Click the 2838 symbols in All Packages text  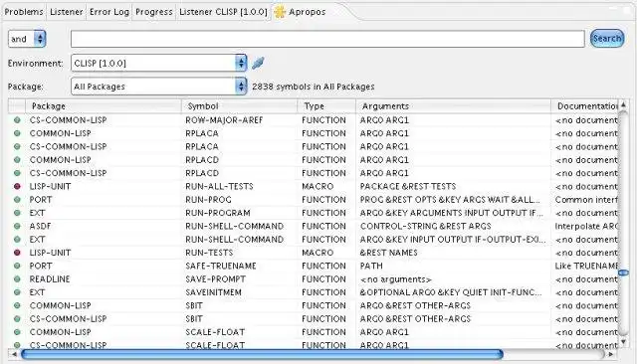coord(314,87)
